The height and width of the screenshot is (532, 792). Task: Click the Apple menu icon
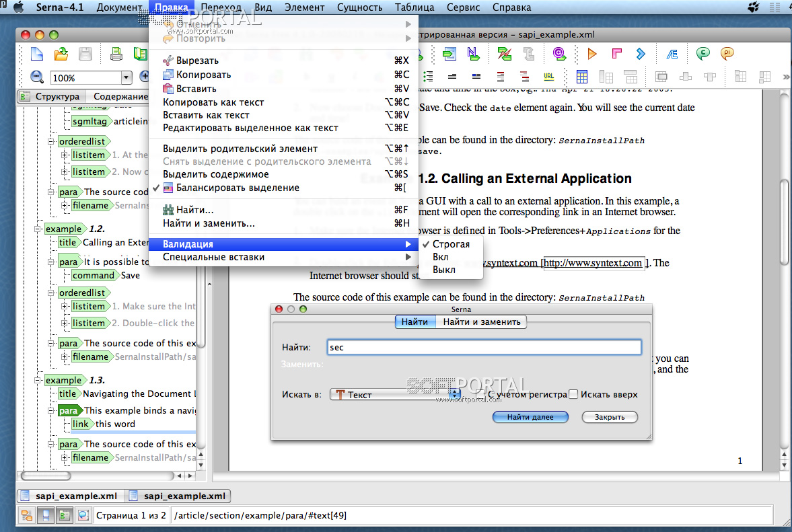(19, 7)
